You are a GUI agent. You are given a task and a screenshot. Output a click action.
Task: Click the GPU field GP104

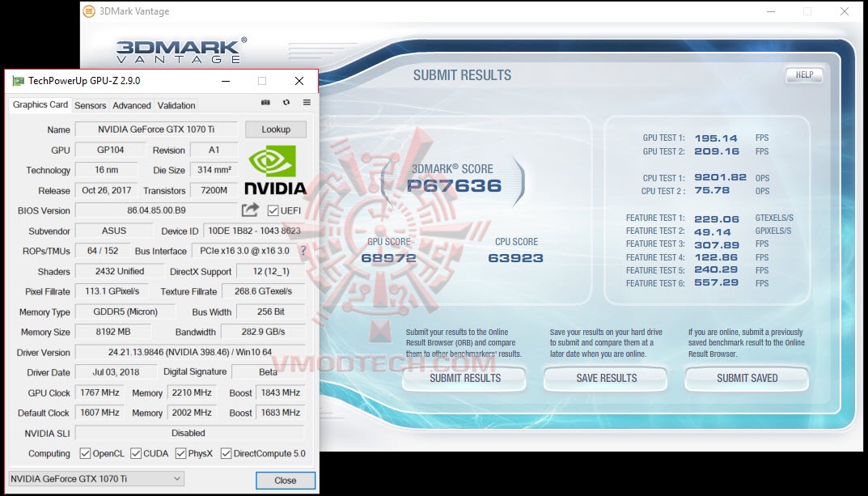[111, 150]
